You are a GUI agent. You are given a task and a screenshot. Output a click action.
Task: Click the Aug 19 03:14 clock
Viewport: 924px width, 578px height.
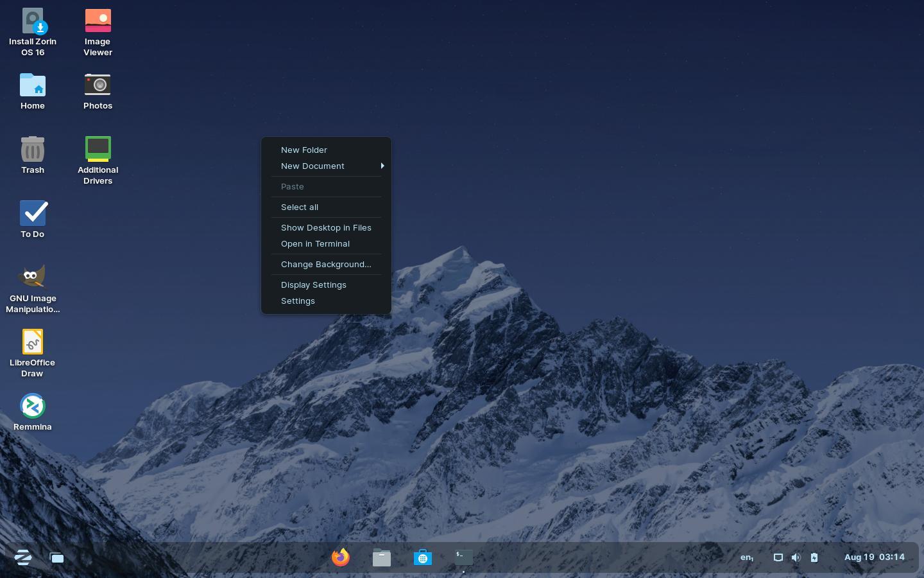click(874, 557)
